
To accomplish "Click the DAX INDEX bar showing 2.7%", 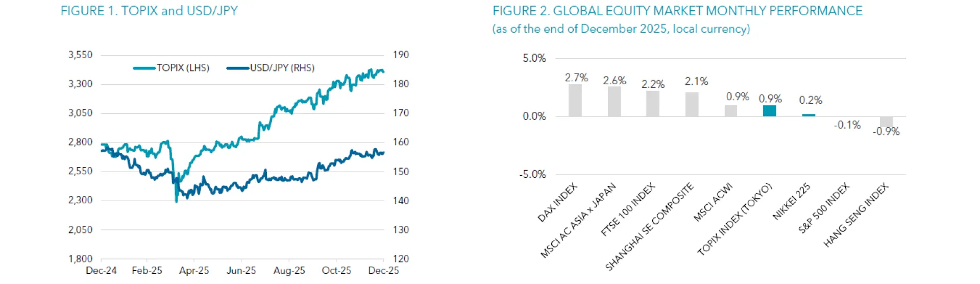I will (x=575, y=101).
